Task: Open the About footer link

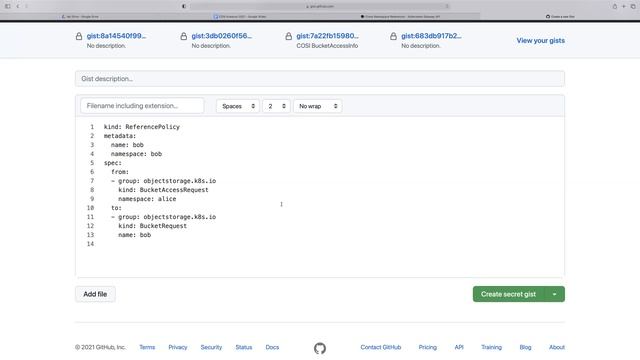Action: pos(557,347)
